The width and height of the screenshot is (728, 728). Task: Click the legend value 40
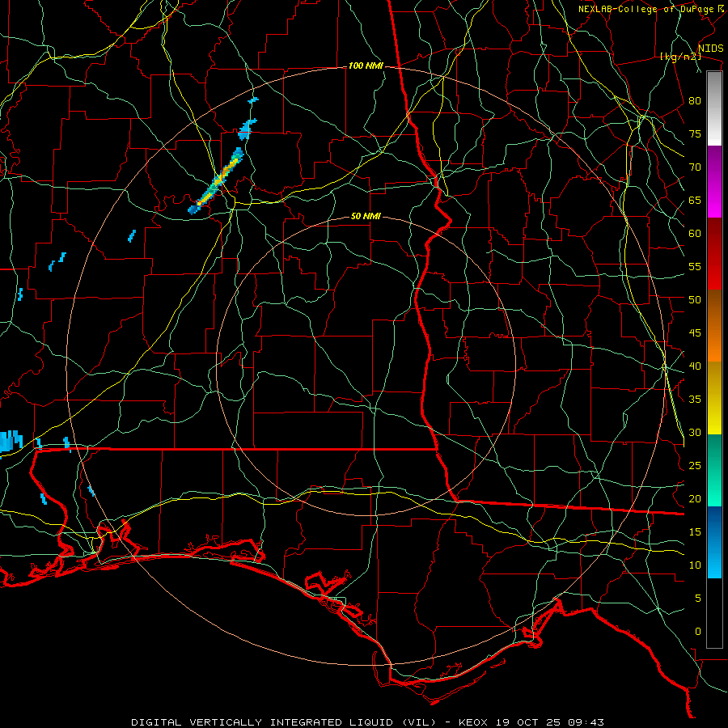coord(695,366)
